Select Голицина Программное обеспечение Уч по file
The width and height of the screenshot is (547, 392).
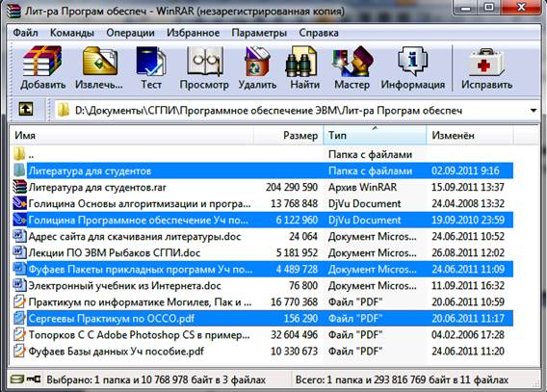(138, 220)
